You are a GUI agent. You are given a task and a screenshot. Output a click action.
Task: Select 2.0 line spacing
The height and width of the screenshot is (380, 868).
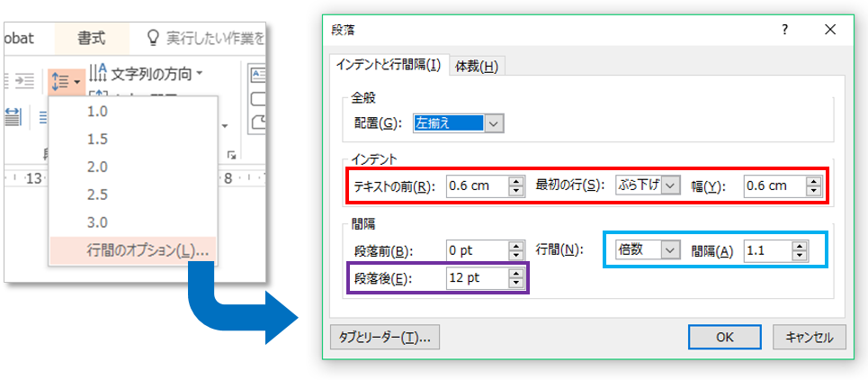133,167
